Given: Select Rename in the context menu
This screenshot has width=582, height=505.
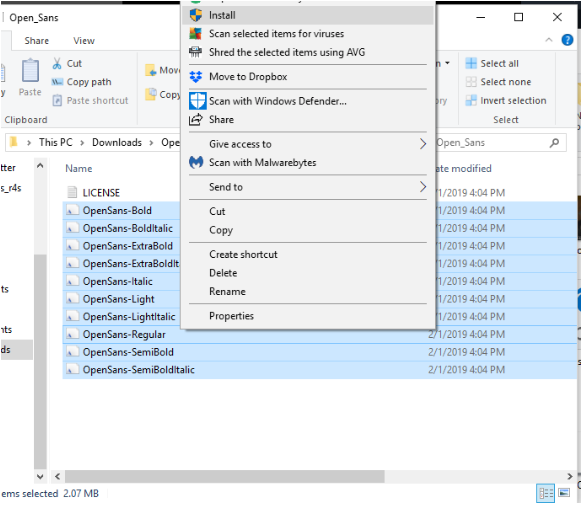Looking at the screenshot, I should coord(308,292).
